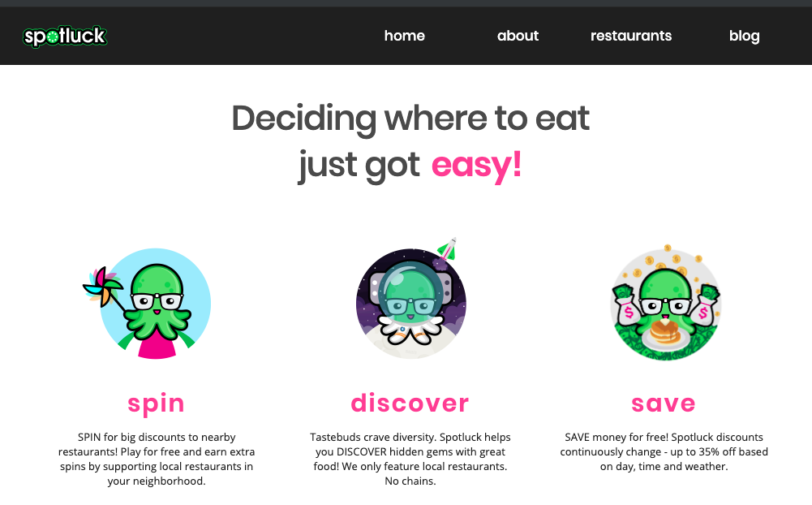Image resolution: width=812 pixels, height=505 pixels.
Task: Click the pink save heading
Action: pos(664,404)
